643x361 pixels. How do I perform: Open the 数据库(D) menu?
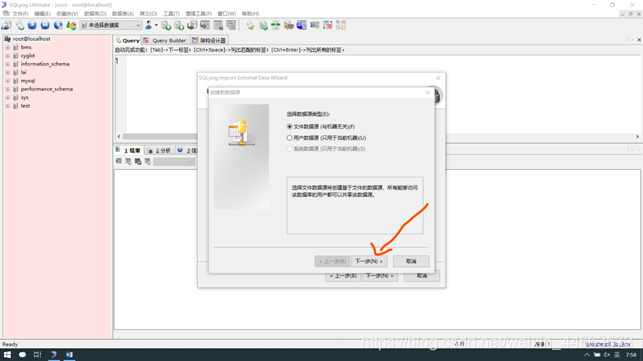(x=95, y=14)
